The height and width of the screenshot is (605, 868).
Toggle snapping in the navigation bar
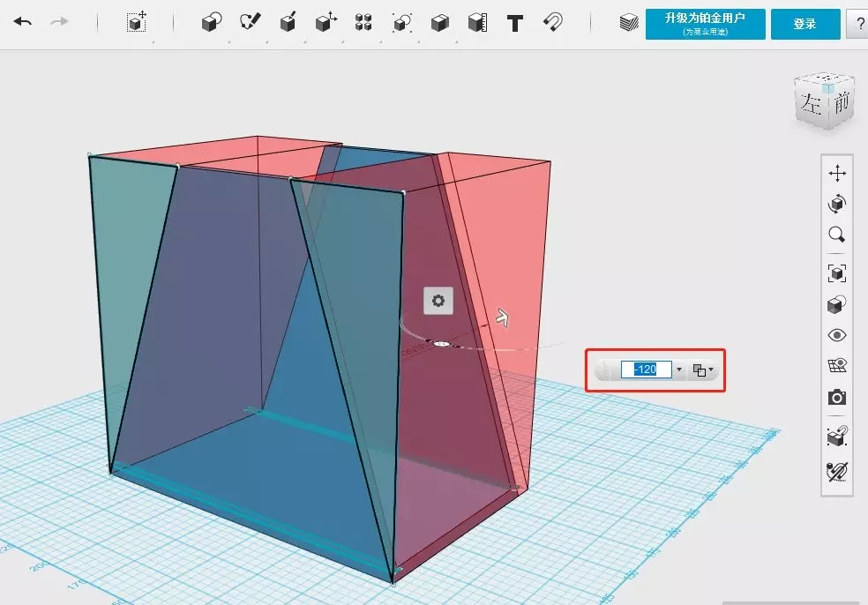click(x=837, y=437)
